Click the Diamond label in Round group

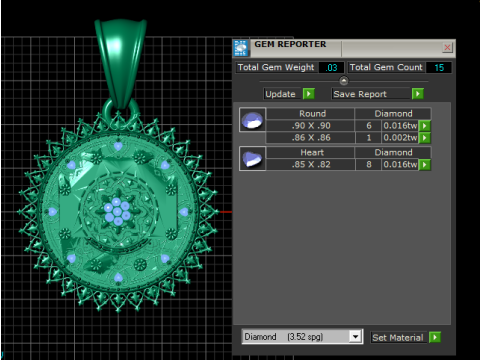click(x=393, y=114)
